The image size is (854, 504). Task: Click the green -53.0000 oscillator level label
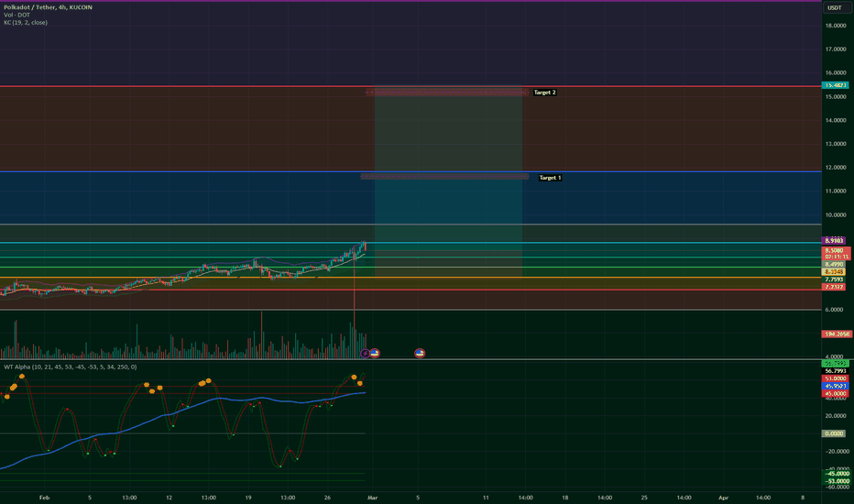click(x=837, y=481)
